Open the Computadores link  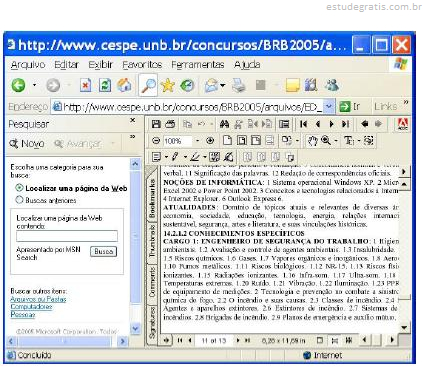click(x=31, y=307)
